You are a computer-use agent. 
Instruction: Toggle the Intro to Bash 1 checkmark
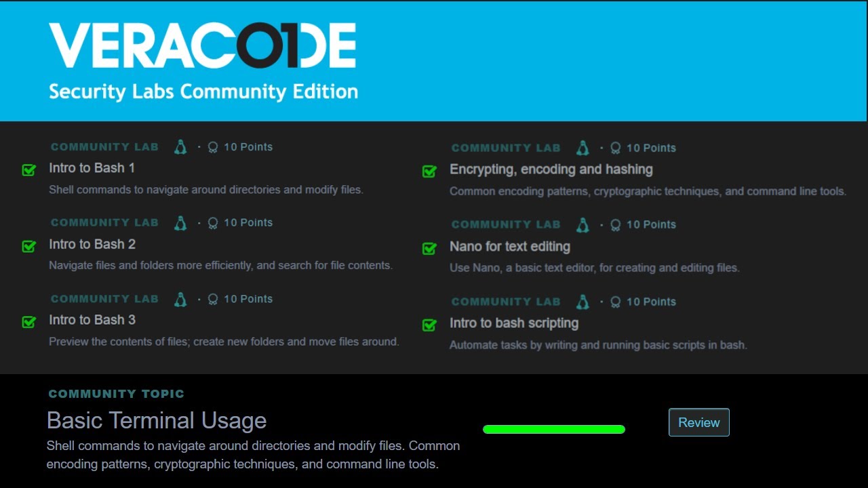coord(28,169)
